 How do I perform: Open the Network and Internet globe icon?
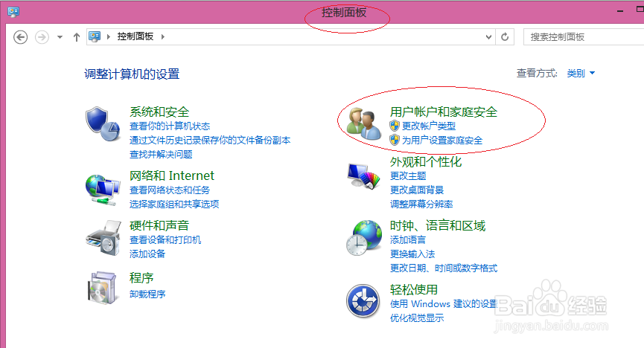103,190
